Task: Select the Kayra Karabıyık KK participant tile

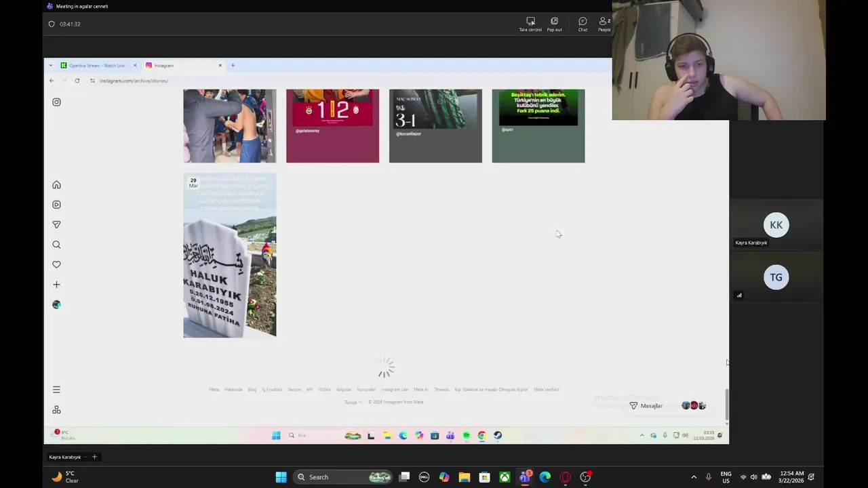Action: pyautogui.click(x=776, y=225)
